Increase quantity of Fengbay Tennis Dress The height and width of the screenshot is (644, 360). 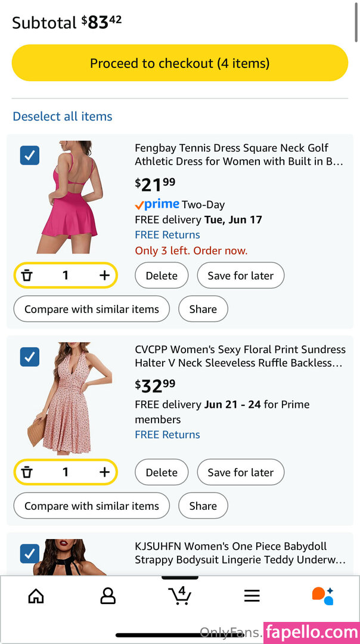[104, 275]
